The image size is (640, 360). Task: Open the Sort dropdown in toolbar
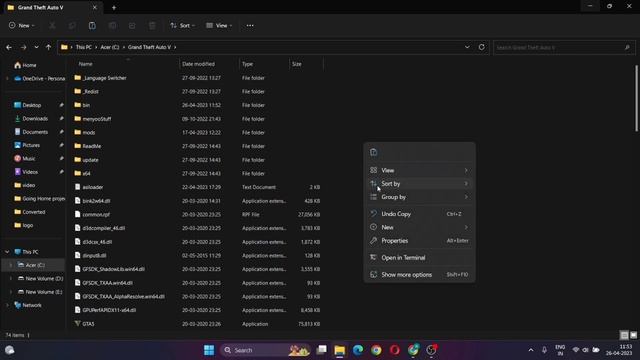pyautogui.click(x=182, y=26)
